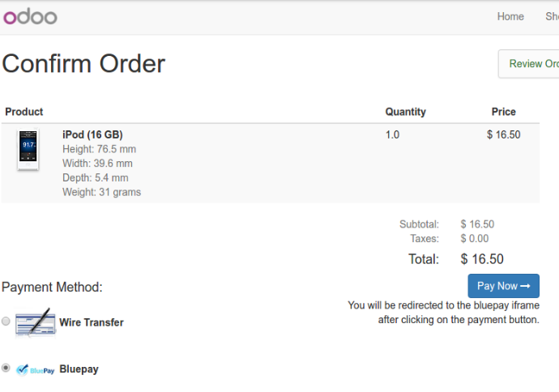The width and height of the screenshot is (559, 392).
Task: Click the iPod product thumbnail image
Action: click(28, 150)
